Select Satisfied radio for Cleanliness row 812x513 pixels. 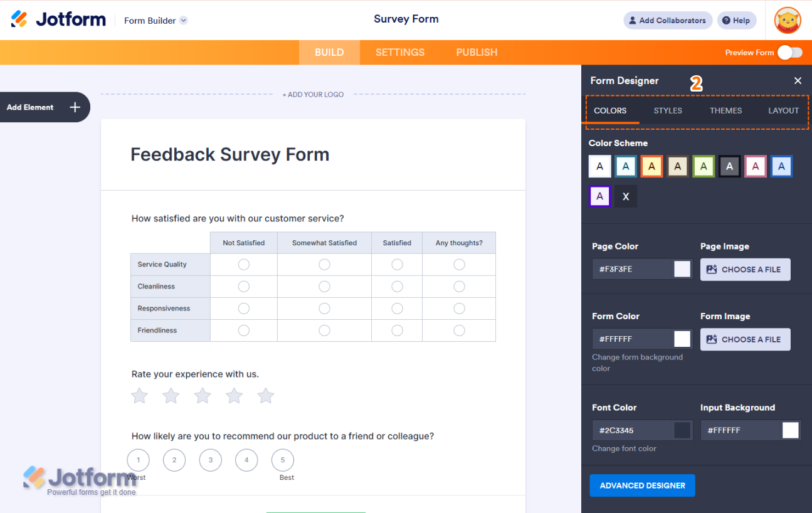tap(397, 287)
